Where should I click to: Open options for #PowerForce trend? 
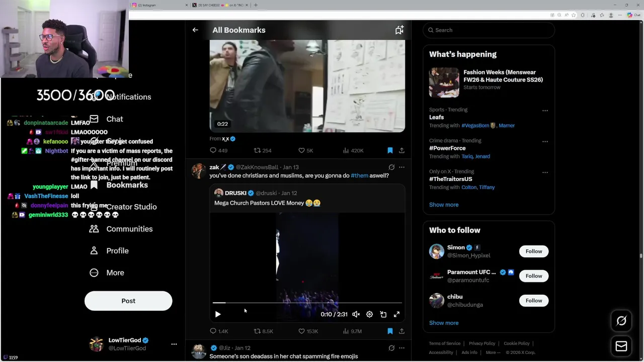pyautogui.click(x=545, y=142)
